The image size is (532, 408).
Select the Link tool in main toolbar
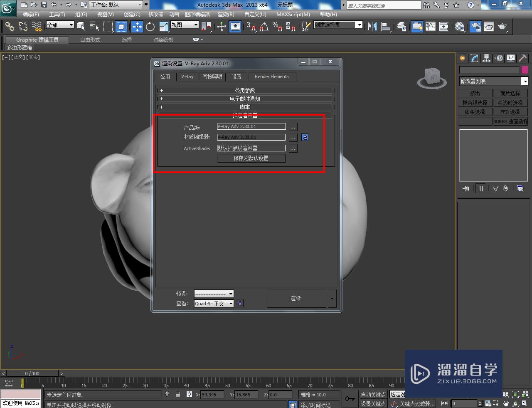(x=10, y=27)
